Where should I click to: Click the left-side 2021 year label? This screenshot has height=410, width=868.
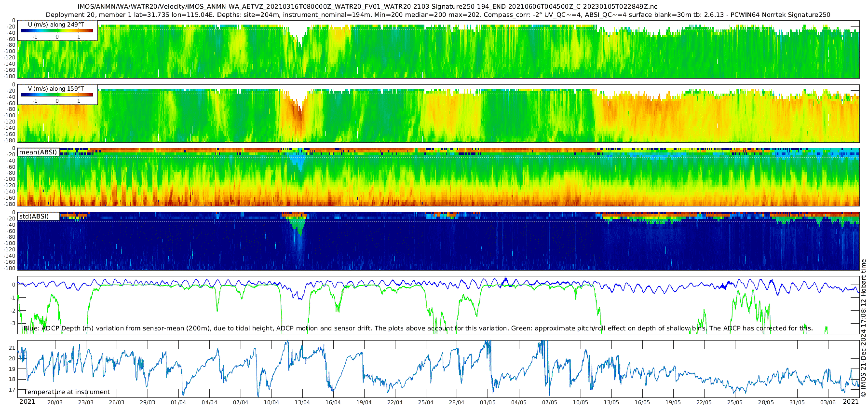(x=27, y=402)
